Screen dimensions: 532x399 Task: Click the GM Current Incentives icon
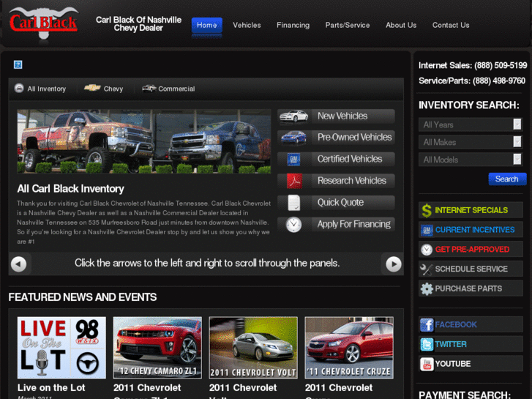pos(427,230)
